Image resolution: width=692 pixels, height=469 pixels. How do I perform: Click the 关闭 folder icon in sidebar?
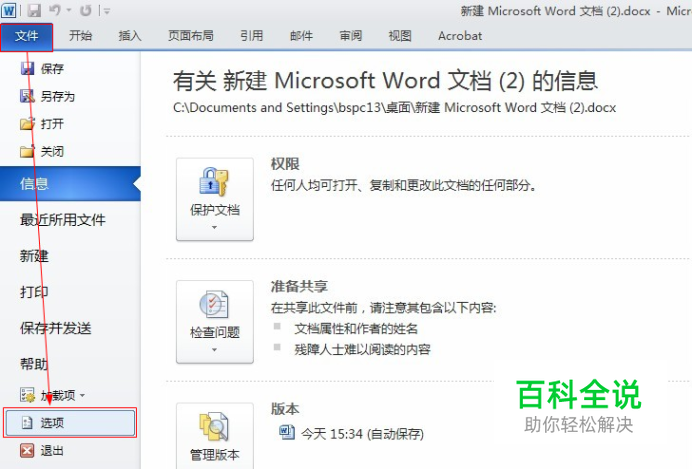[27, 151]
